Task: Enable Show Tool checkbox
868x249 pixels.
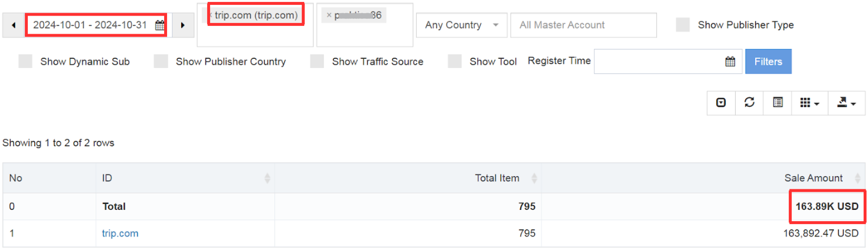Action: [x=455, y=61]
